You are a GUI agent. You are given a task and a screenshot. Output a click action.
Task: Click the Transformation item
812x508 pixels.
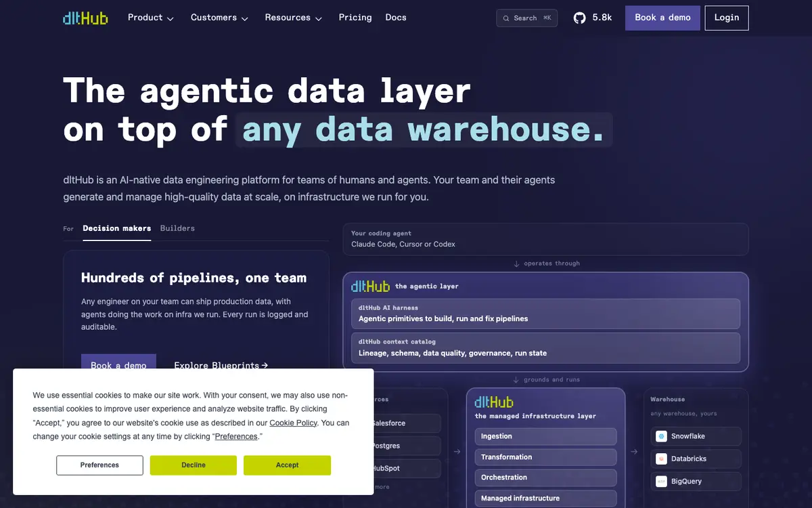click(545, 457)
